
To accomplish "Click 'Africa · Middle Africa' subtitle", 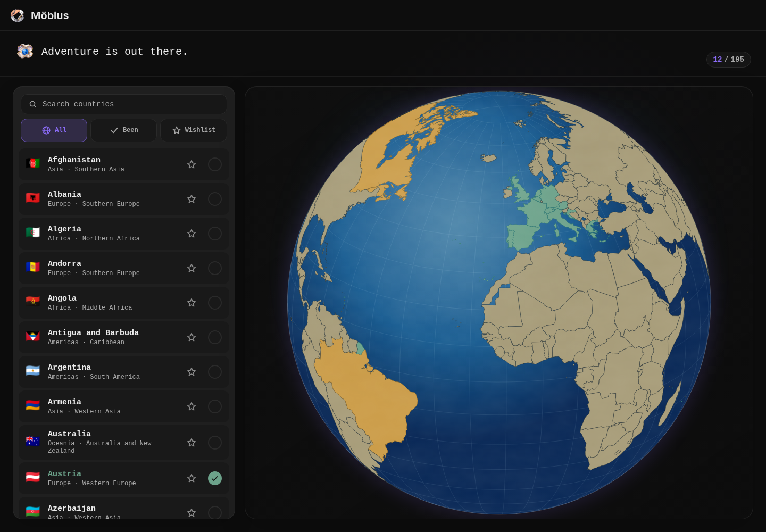I will [90, 307].
